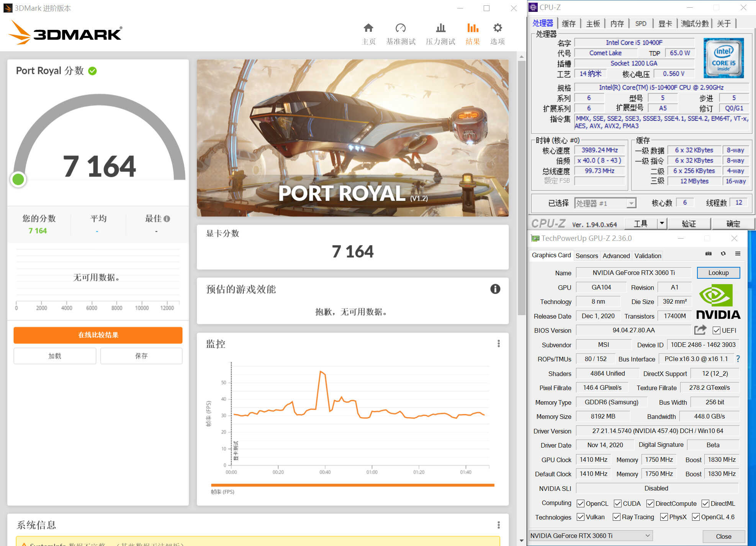Screen dimensions: 756x546
Task: Toggle the CUDA checkbox
Action: [618, 503]
